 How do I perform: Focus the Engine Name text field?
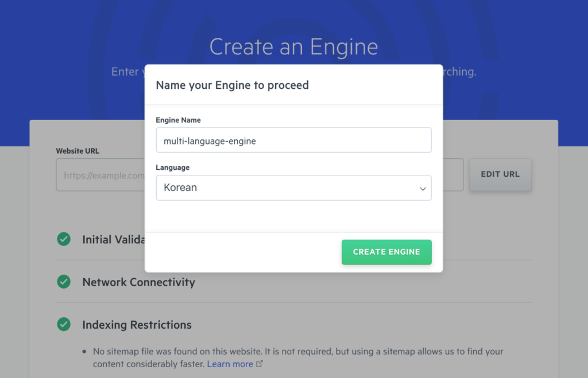coord(293,141)
